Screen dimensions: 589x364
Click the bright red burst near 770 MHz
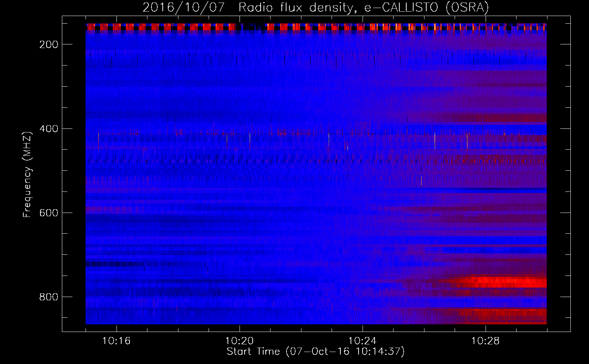501,282
